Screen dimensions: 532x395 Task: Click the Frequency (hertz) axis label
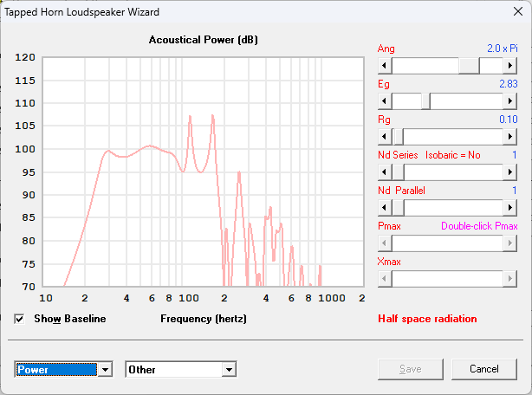tap(204, 319)
